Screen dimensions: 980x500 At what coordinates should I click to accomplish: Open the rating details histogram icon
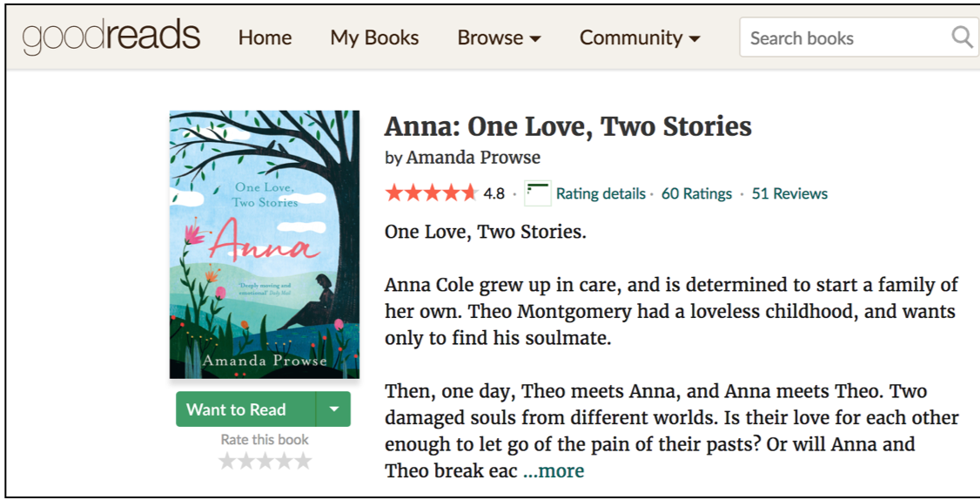click(x=538, y=193)
